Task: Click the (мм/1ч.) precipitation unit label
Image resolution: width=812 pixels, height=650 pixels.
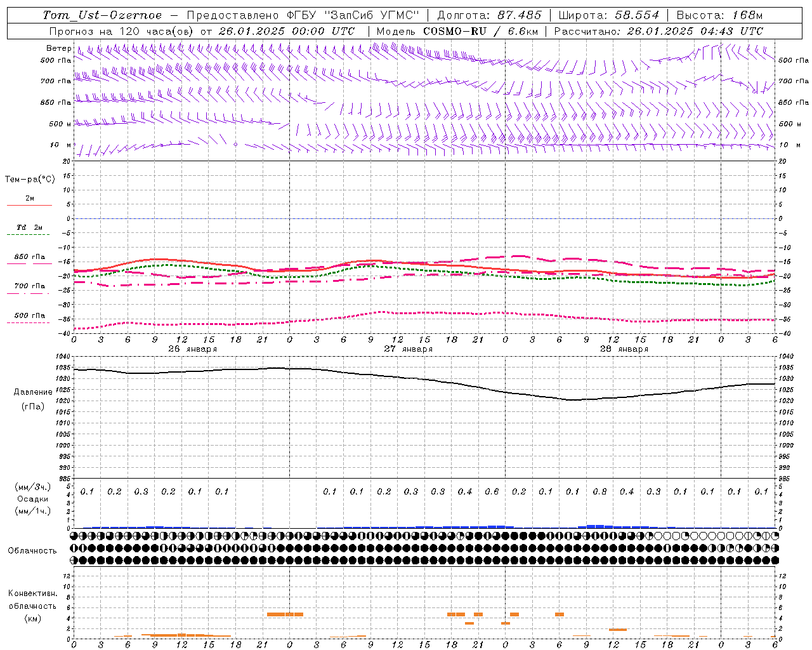Action: coord(33,512)
